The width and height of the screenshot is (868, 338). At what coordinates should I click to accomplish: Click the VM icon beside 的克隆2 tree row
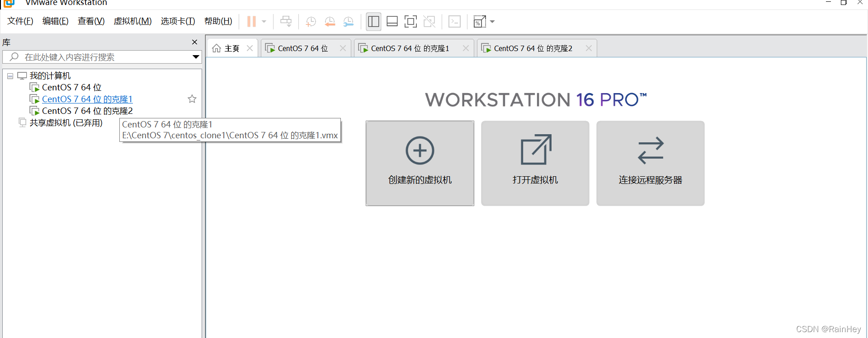point(34,111)
